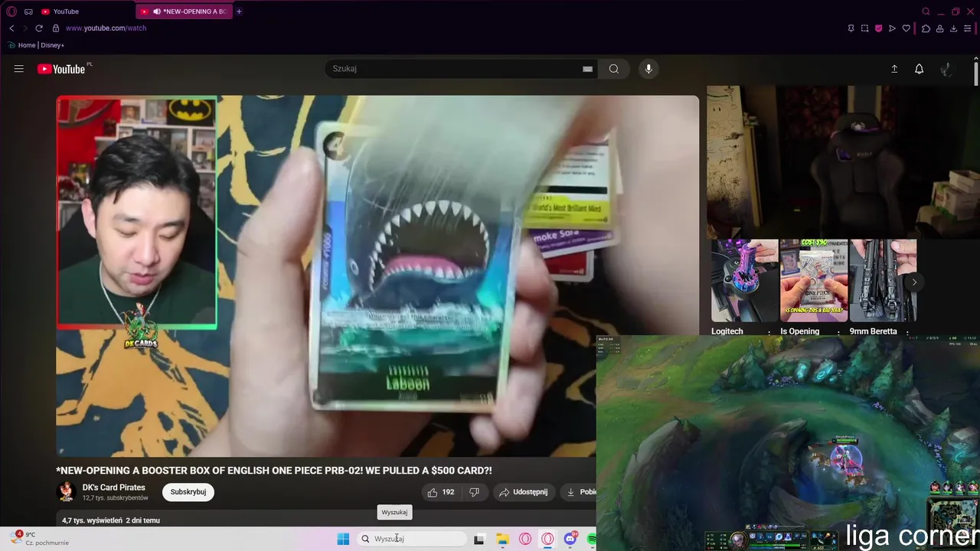
Task: Open a new tab with the plus
Action: [239, 11]
